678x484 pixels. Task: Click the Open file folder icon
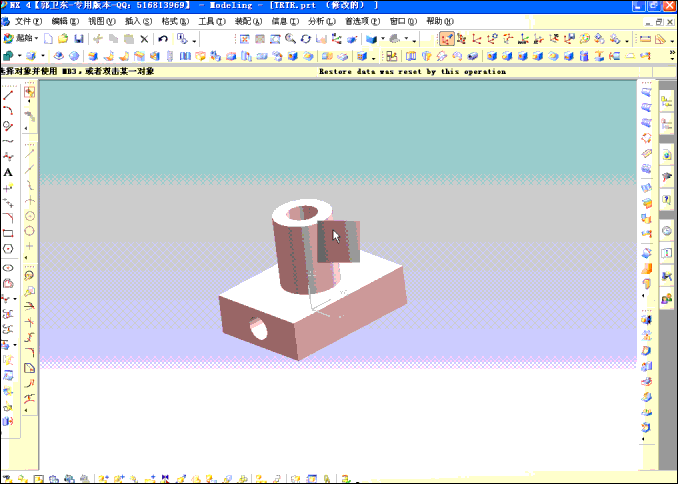coord(63,39)
